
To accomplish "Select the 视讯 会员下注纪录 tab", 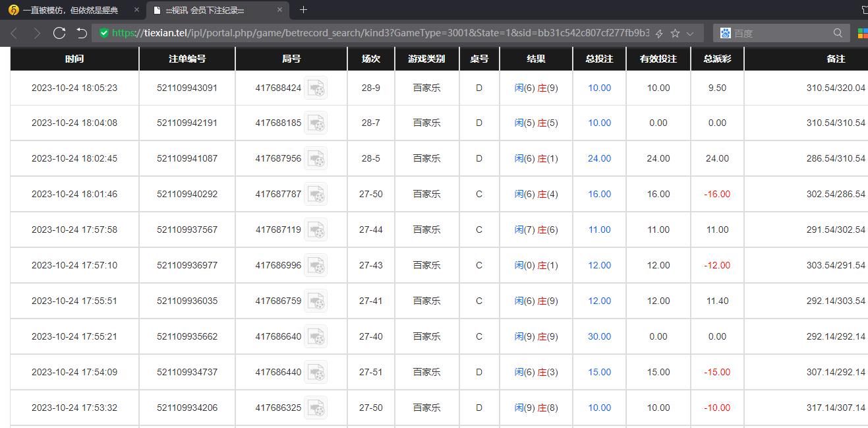I will pos(217,10).
